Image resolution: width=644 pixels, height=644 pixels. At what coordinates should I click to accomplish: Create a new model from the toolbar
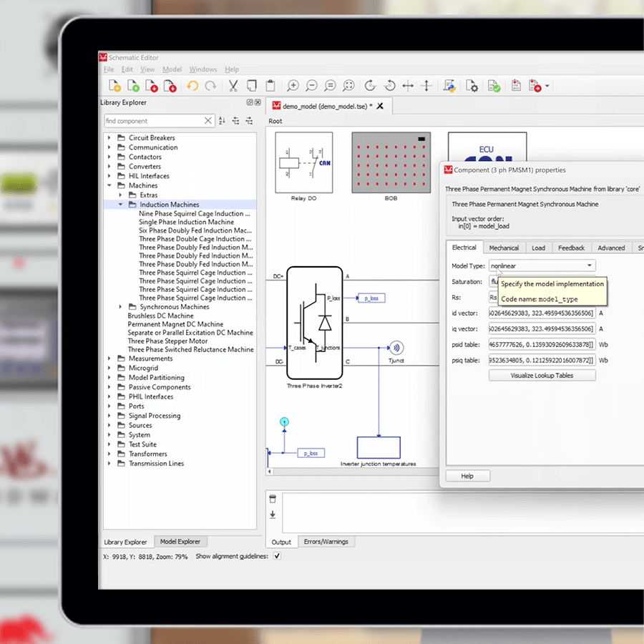114,86
